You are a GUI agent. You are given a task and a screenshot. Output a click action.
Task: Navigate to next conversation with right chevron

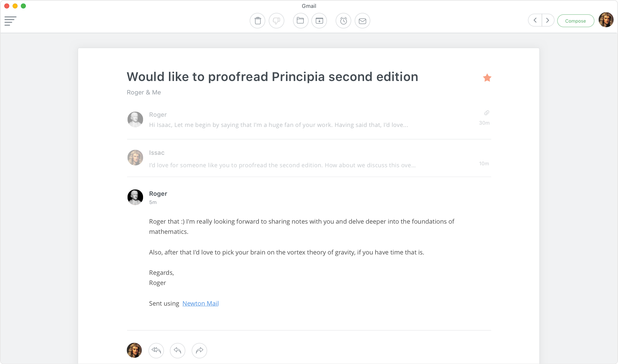[x=547, y=20]
